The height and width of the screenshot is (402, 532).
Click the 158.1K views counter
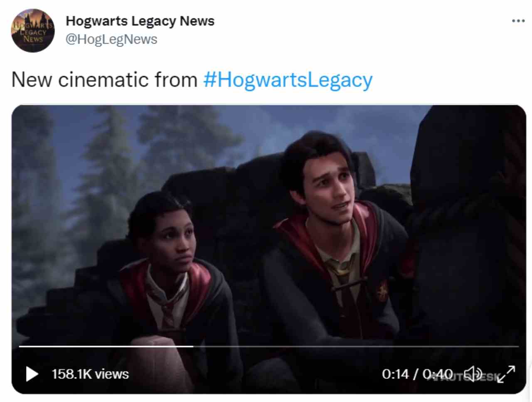coord(90,374)
